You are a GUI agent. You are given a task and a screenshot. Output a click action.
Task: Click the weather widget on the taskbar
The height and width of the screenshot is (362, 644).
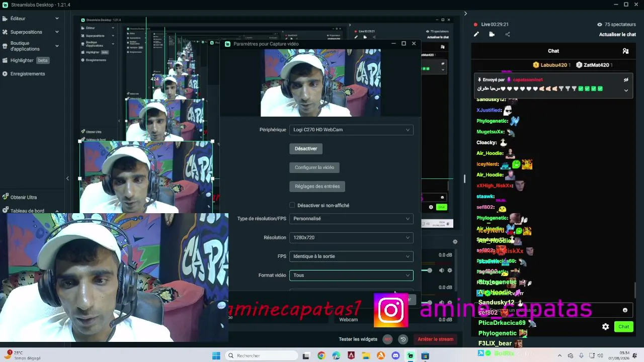[x=23, y=355]
